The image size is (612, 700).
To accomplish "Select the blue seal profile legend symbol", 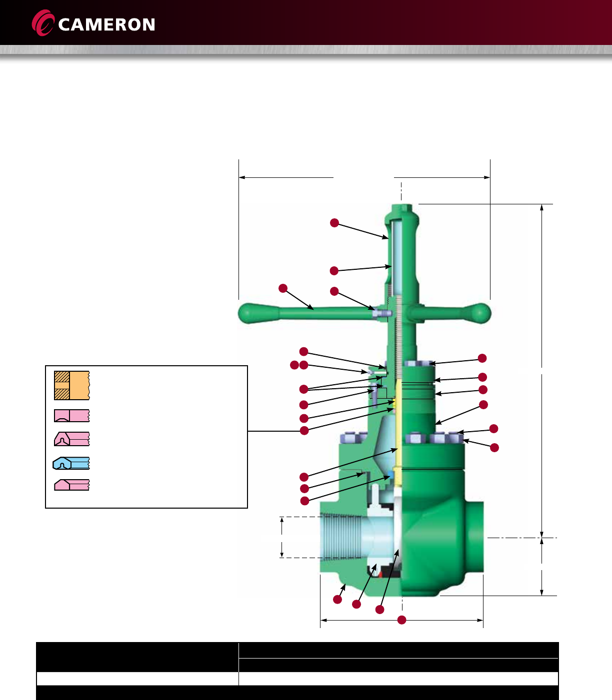I will click(71, 463).
